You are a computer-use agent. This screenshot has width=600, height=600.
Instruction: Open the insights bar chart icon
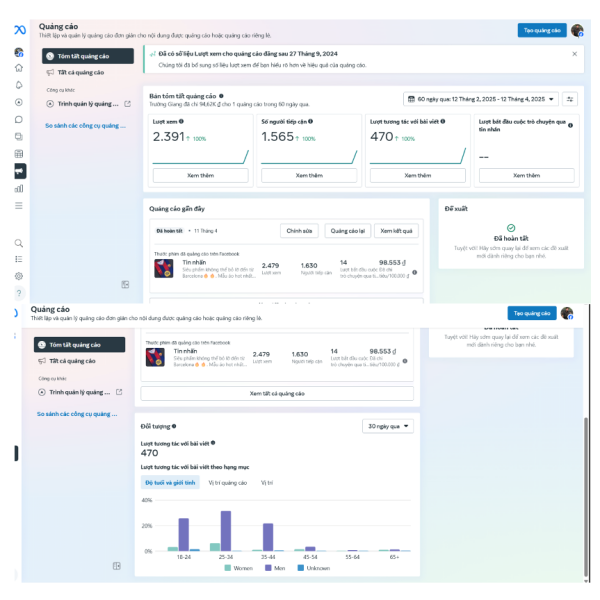pos(19,189)
